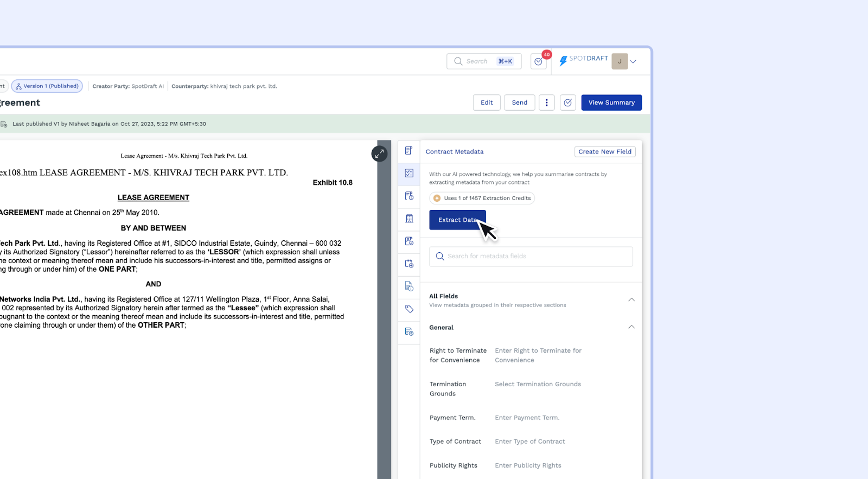Open the three-dot more options menu
The height and width of the screenshot is (479, 868).
(x=546, y=103)
